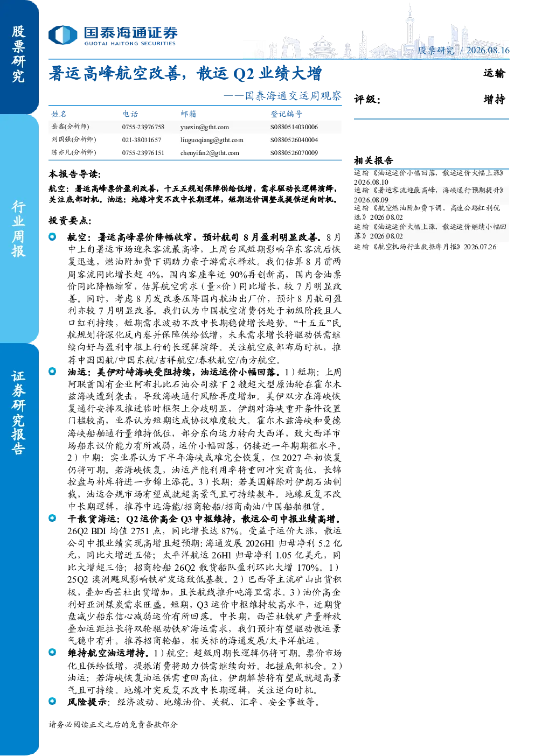Click the date 2026.08.16 in header
The image size is (535, 756).
[x=488, y=50]
